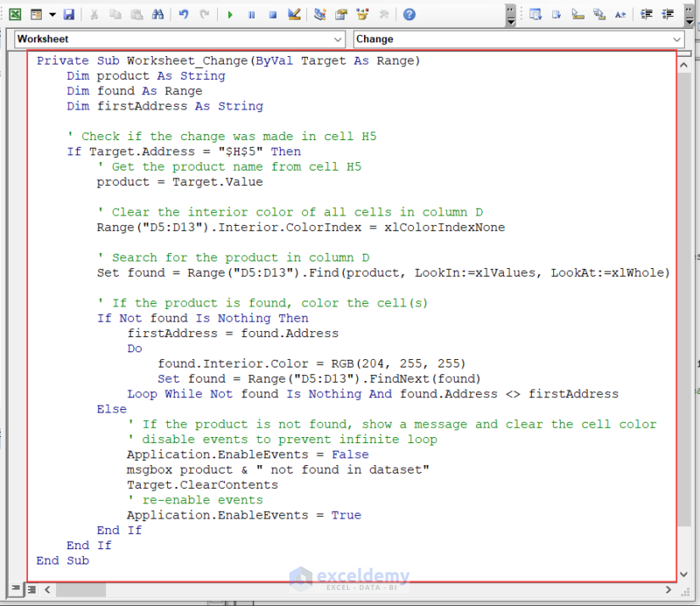This screenshot has height=606, width=700.
Task: Click the 'If Not found Is Nothing Then' line
Action: click(x=203, y=318)
